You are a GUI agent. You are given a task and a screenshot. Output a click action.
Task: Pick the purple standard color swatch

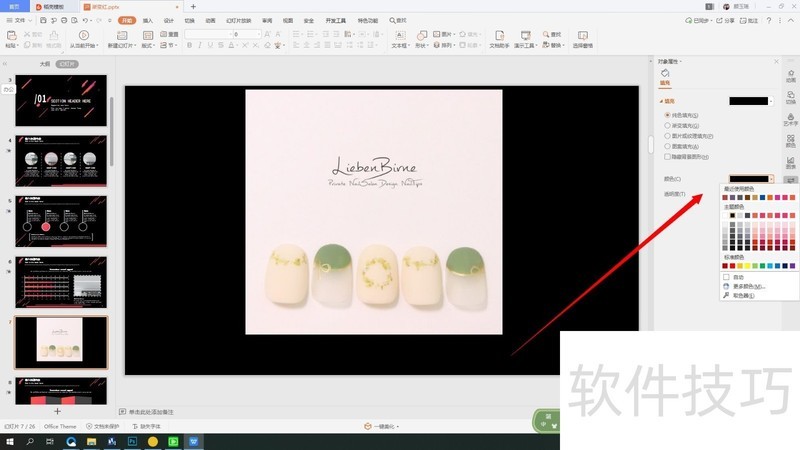tap(792, 266)
